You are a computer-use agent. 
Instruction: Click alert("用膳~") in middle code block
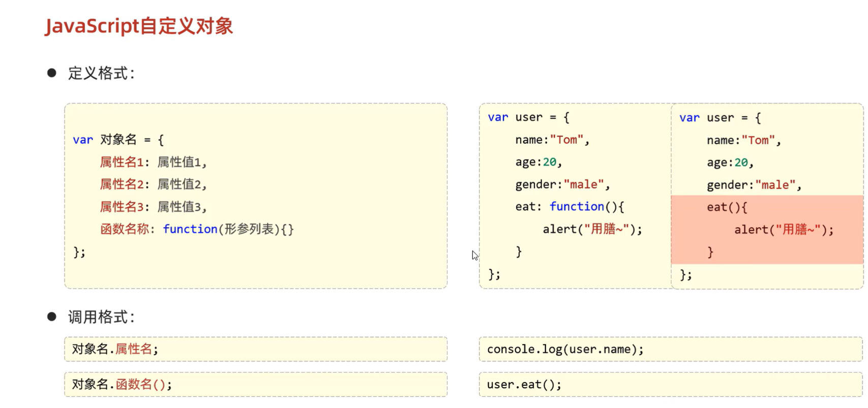(592, 229)
